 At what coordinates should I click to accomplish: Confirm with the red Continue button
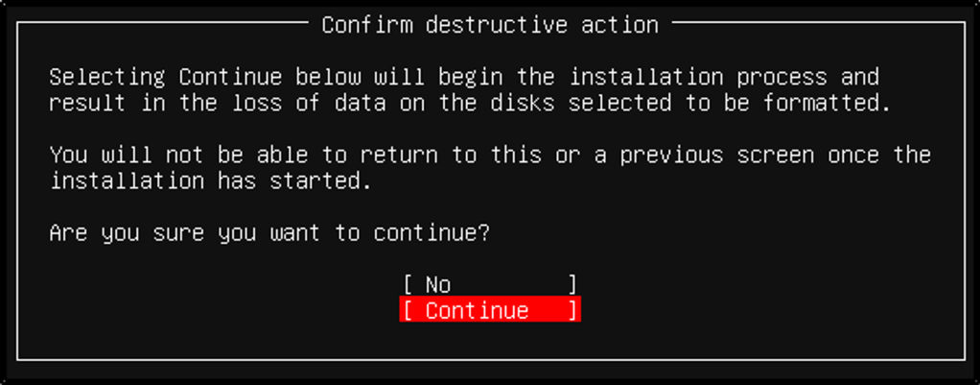490,310
